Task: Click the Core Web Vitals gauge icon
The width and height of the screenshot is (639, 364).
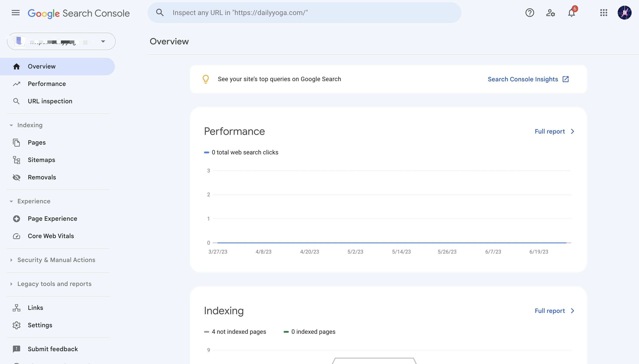Action: (x=17, y=236)
